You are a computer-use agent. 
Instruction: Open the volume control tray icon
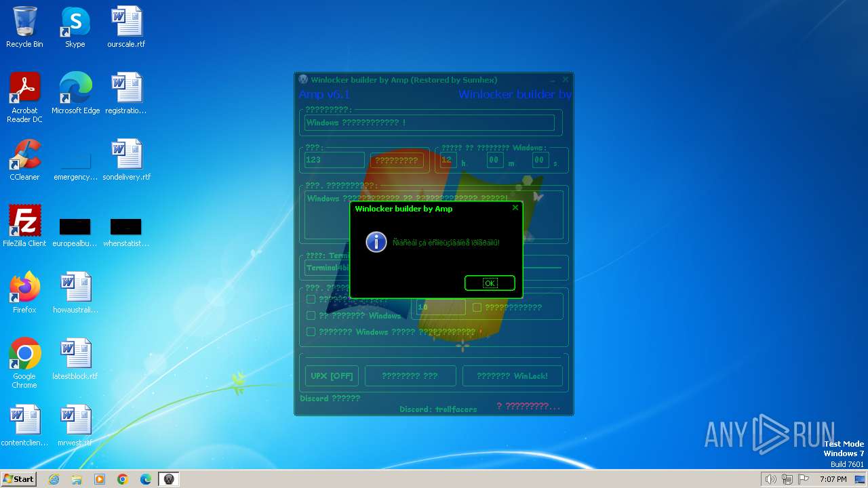point(770,479)
